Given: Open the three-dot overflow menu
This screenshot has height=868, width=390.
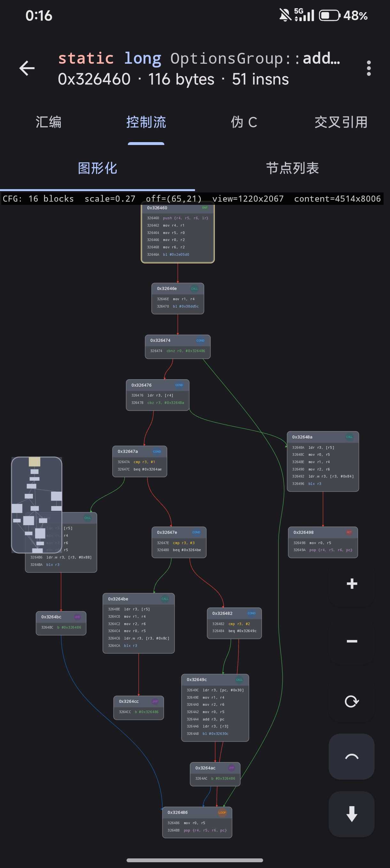Looking at the screenshot, I should tap(369, 68).
